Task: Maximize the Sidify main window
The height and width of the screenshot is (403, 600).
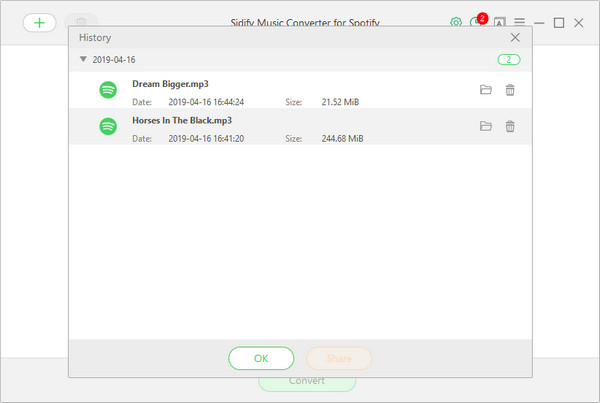Action: (559, 23)
